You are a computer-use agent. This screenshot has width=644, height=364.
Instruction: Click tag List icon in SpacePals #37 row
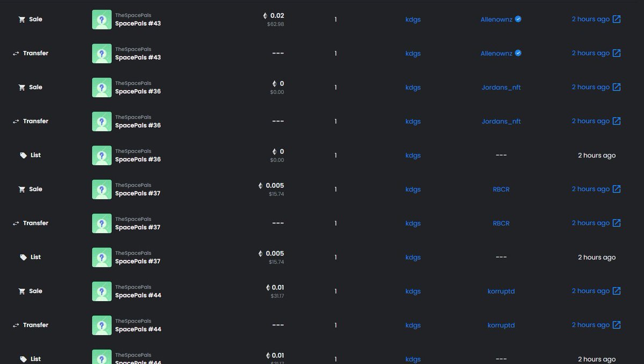click(23, 257)
